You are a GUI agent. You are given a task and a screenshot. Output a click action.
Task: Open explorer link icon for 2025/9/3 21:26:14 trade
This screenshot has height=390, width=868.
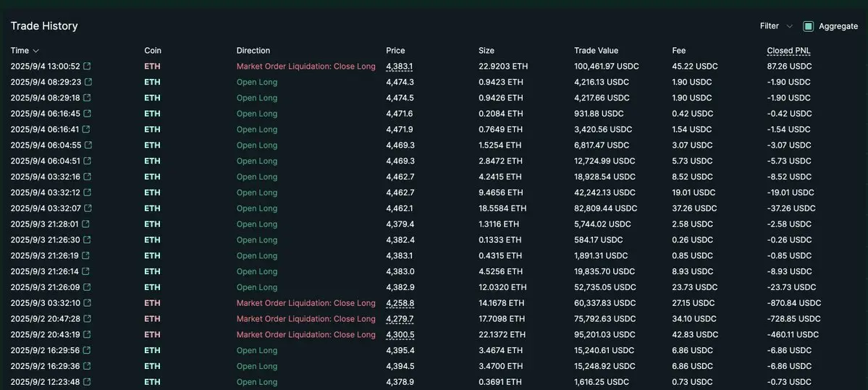pyautogui.click(x=85, y=271)
